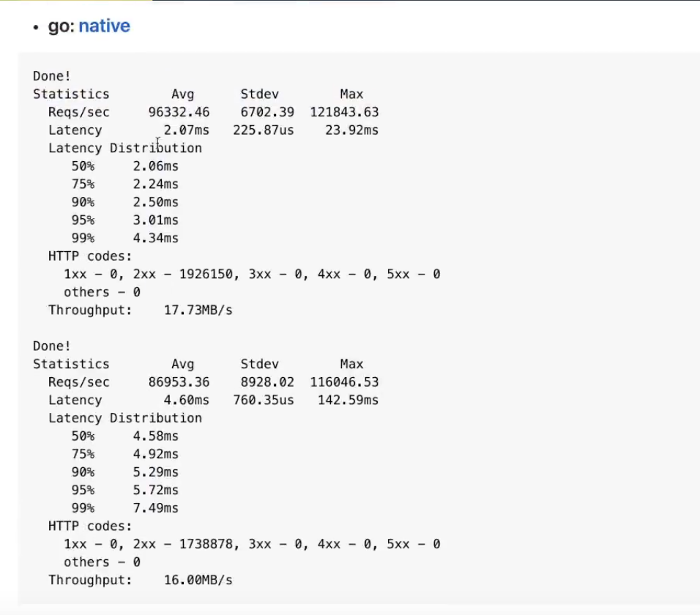Open the blue "native" link
The image size is (700, 615).
point(104,26)
